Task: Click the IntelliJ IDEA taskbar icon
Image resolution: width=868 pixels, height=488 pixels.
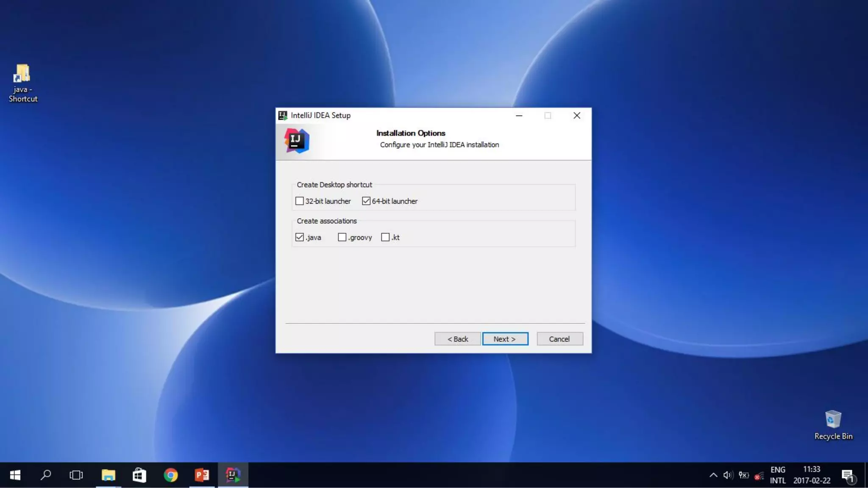Action: 233,475
